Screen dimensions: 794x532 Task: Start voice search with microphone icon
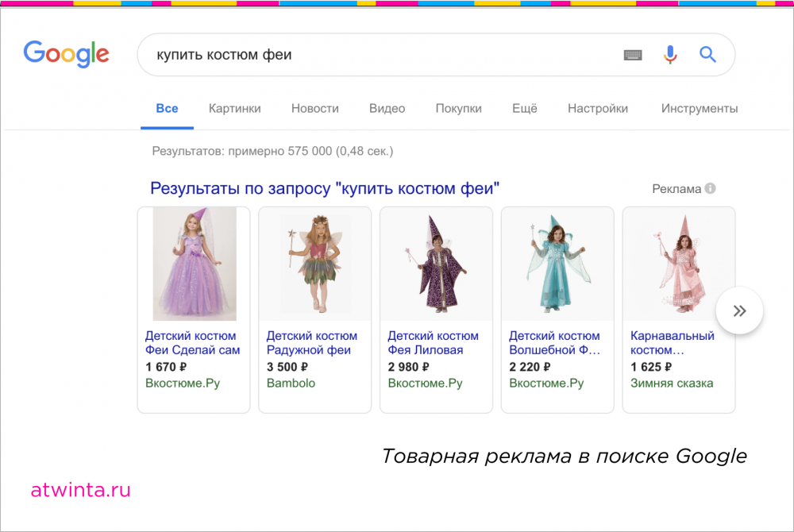pos(670,54)
